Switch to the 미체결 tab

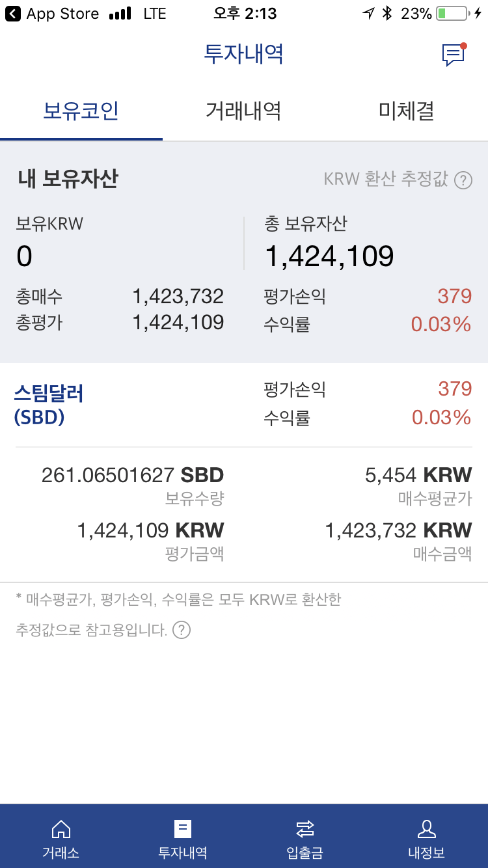tap(406, 111)
